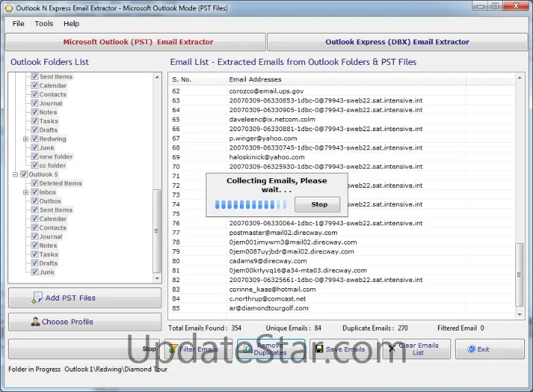Click Stop in the Collecting Emails dialog
533x392 pixels.
tap(318, 204)
